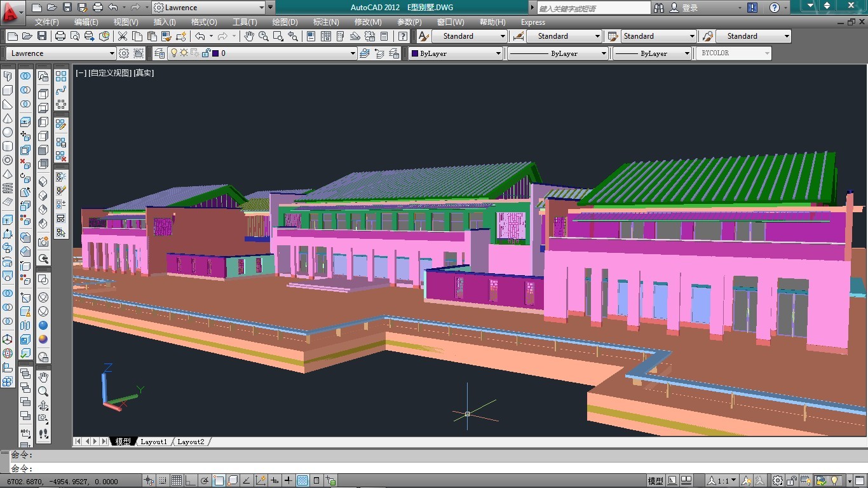Open the Express menu
Image resolution: width=868 pixels, height=488 pixels.
(x=532, y=22)
